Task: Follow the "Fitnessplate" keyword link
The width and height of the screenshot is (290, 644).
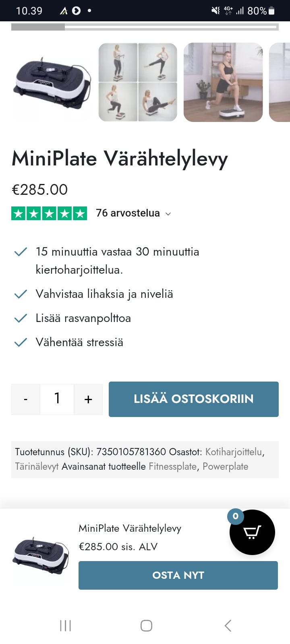Action: pos(172,466)
